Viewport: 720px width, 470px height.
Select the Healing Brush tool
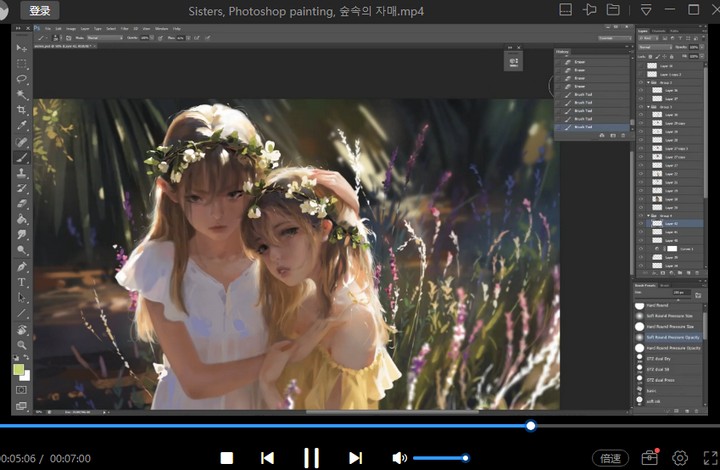pos(21,141)
